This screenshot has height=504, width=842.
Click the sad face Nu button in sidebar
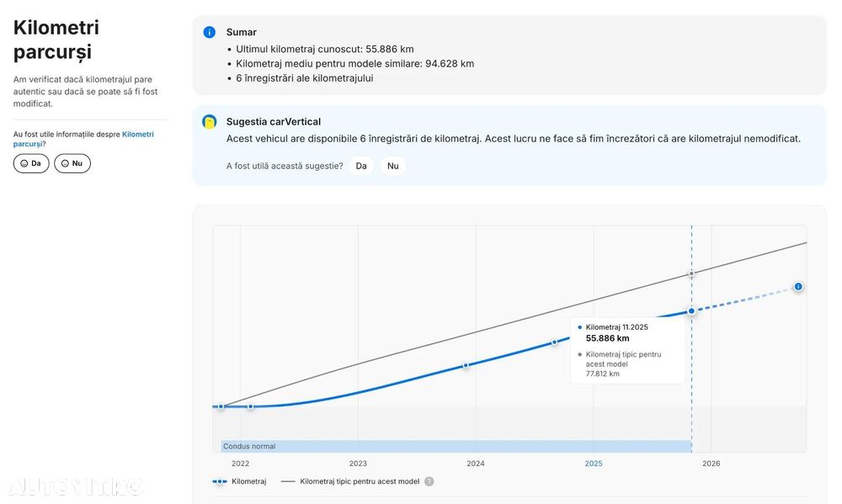pos(72,163)
